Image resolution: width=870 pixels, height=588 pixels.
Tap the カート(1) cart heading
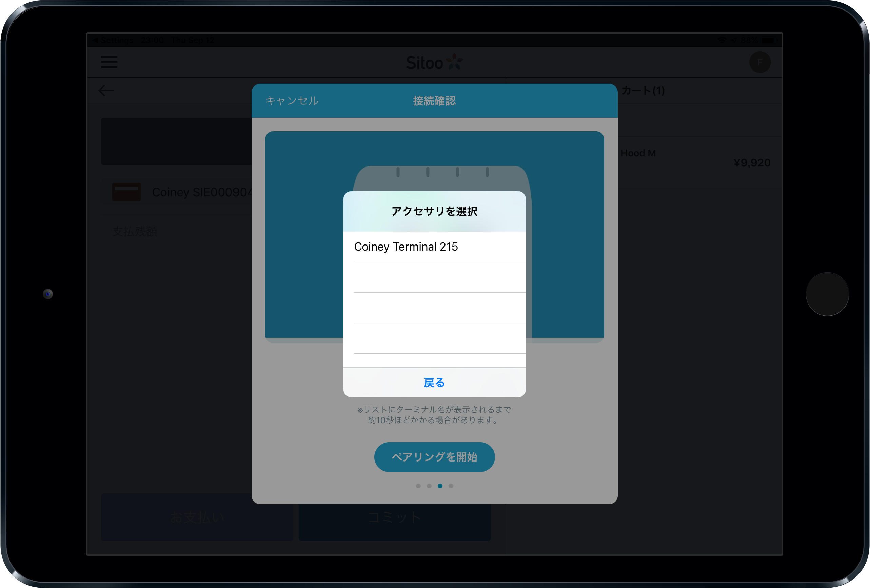pos(643,91)
